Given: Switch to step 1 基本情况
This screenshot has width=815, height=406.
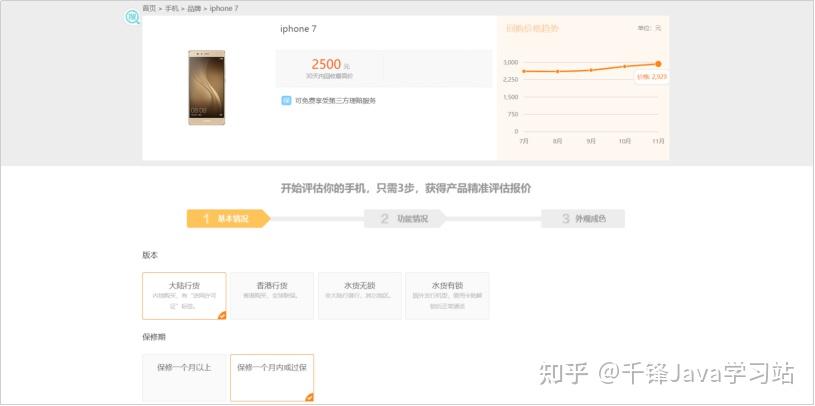Looking at the screenshot, I should pos(229,219).
